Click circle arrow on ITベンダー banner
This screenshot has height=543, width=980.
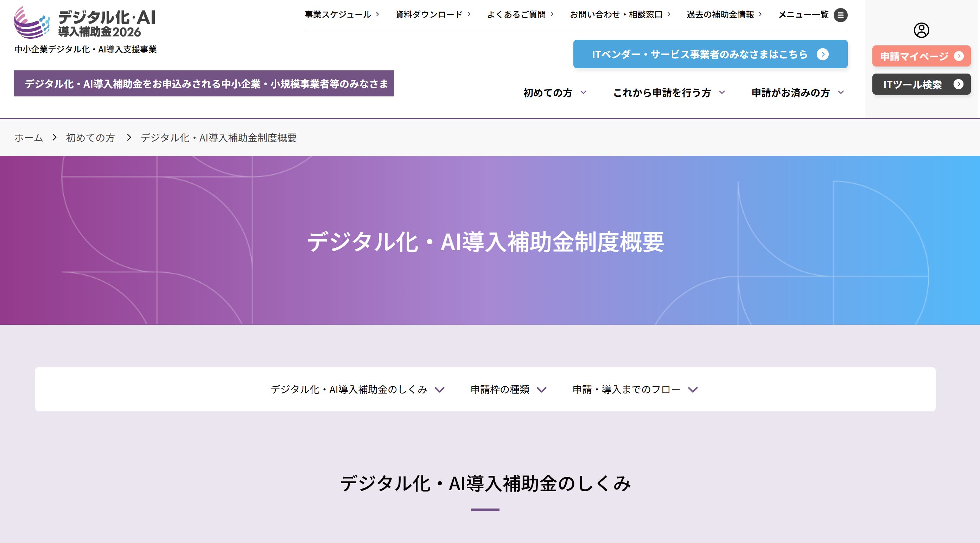pos(822,54)
